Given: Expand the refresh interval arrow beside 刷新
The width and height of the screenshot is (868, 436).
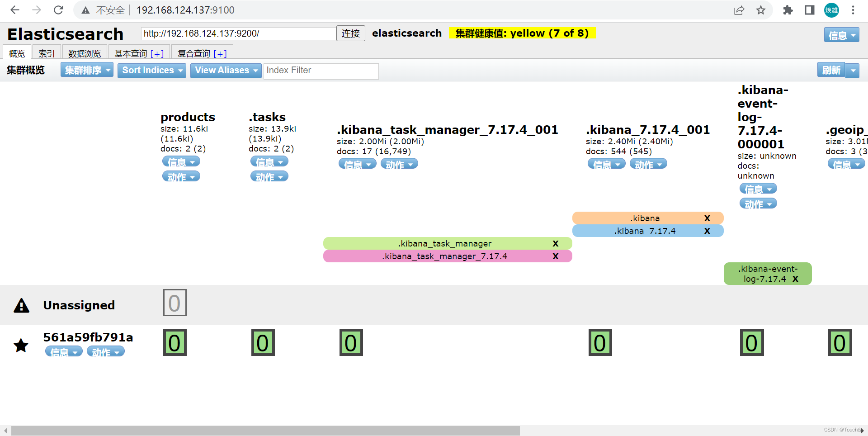Looking at the screenshot, I should click(853, 71).
